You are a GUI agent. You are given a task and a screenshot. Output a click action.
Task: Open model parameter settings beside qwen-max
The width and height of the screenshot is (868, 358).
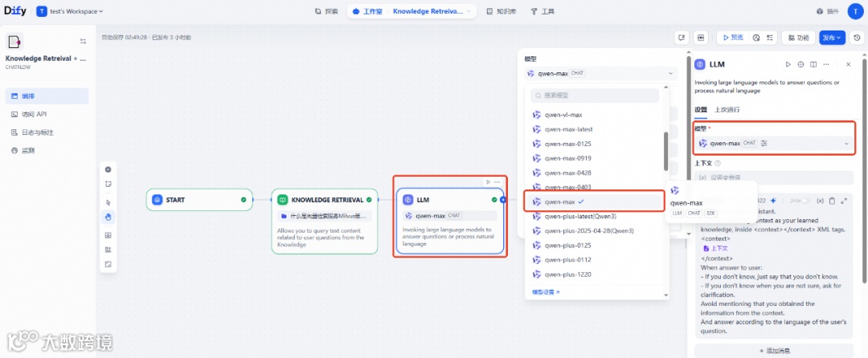pos(764,144)
